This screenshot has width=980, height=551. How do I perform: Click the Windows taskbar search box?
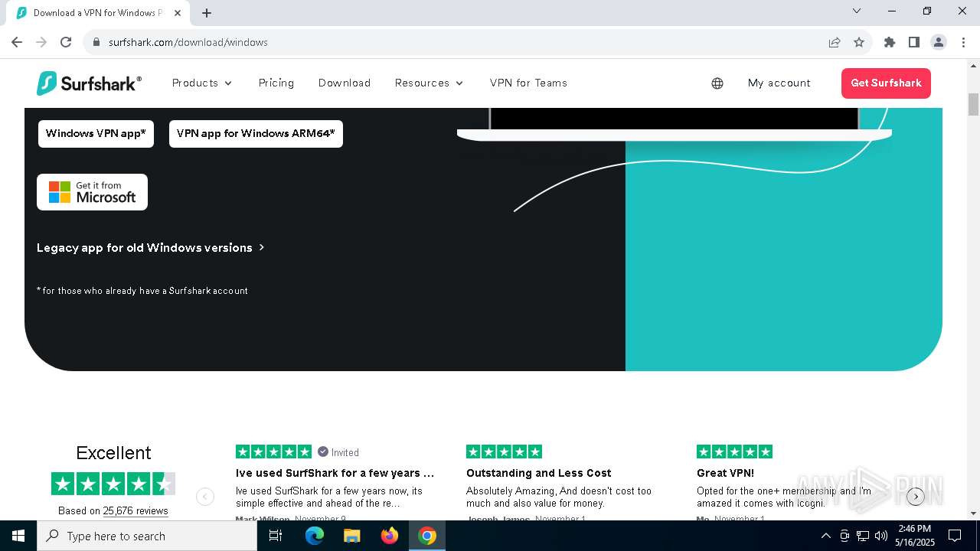(x=147, y=536)
